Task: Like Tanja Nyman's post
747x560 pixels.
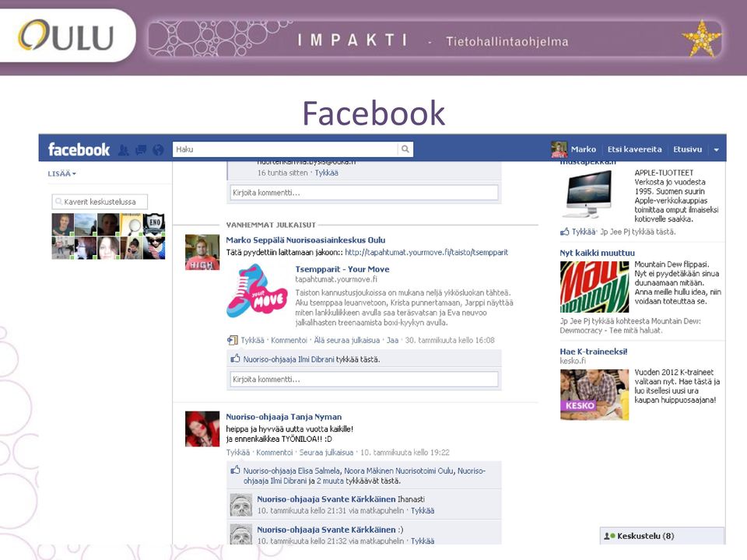Action: point(238,453)
